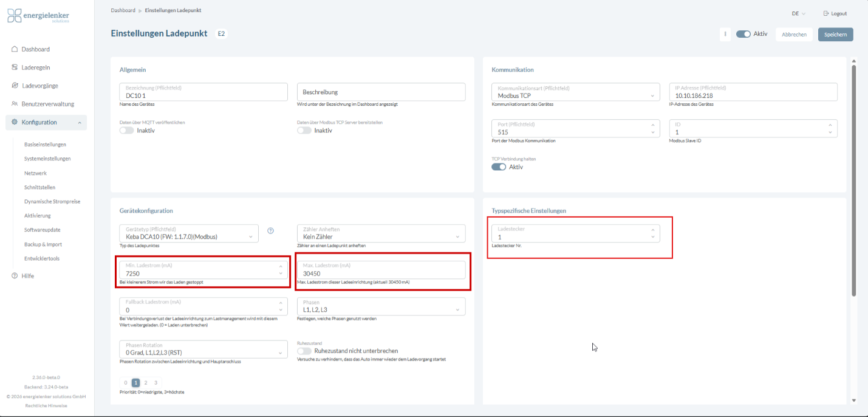Click the IP Adresse input field

[753, 92]
